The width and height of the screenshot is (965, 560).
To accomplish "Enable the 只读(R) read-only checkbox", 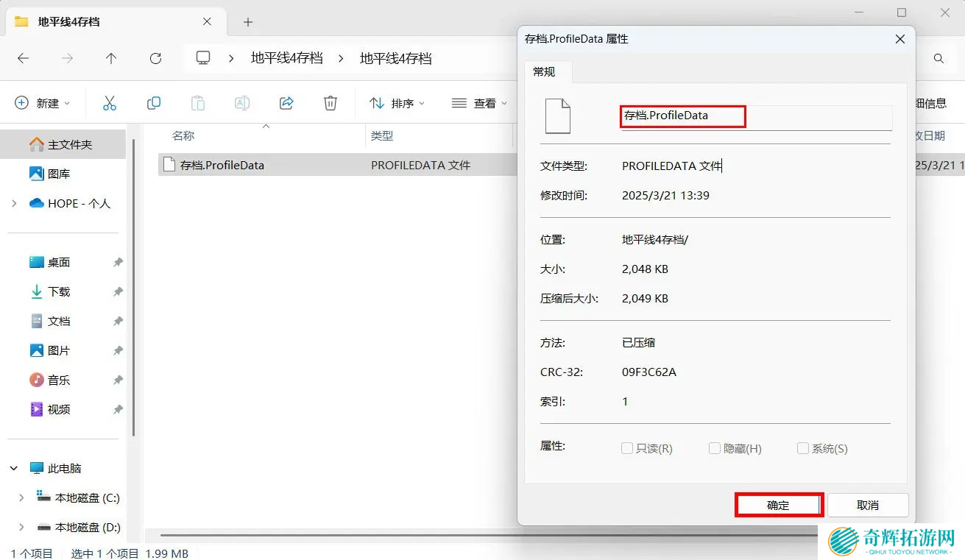I will click(627, 448).
